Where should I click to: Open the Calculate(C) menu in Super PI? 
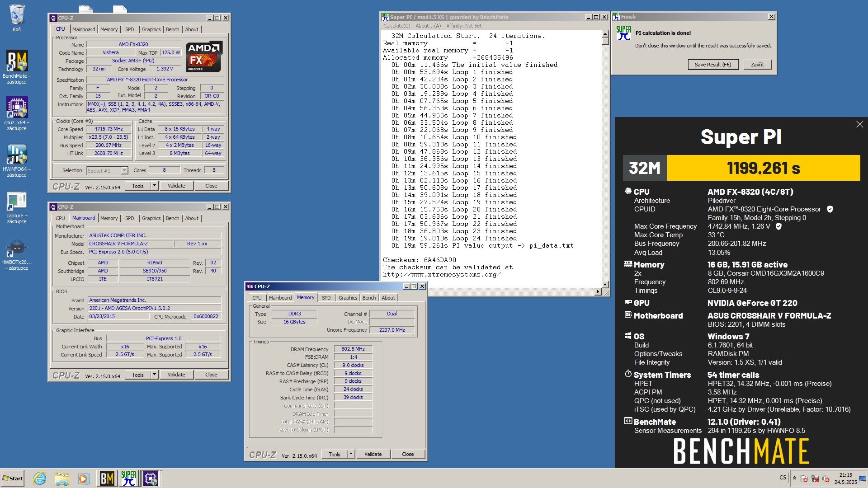point(396,26)
